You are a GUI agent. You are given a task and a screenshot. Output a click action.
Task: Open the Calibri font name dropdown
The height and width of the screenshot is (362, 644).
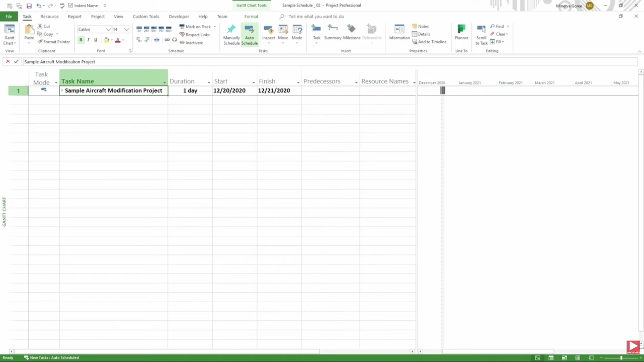(108, 29)
